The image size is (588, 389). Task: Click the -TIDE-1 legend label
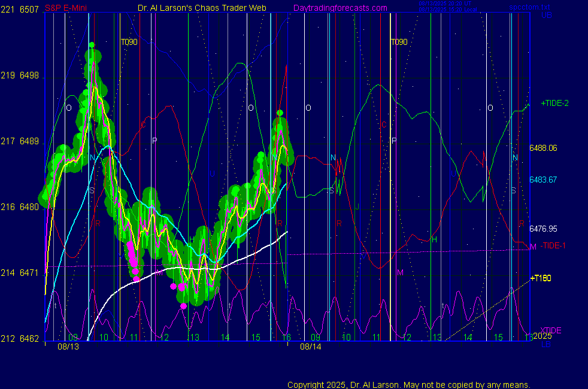pos(553,246)
